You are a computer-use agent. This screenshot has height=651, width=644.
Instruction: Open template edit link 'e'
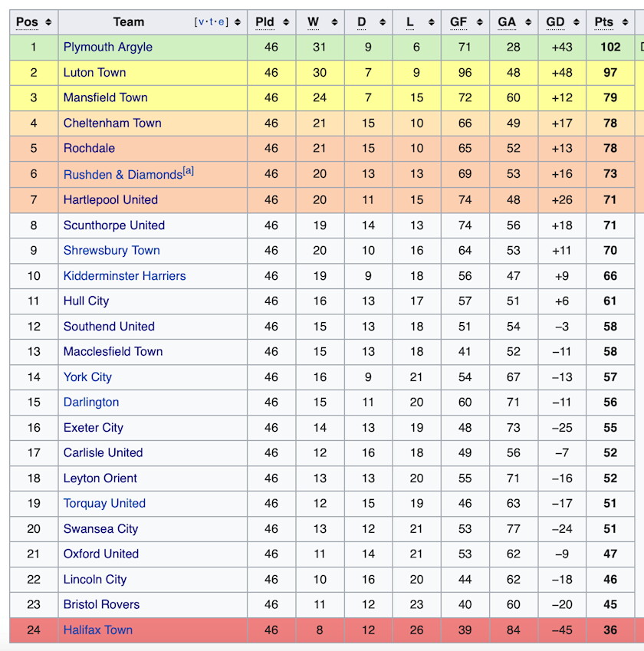pyautogui.click(x=222, y=22)
